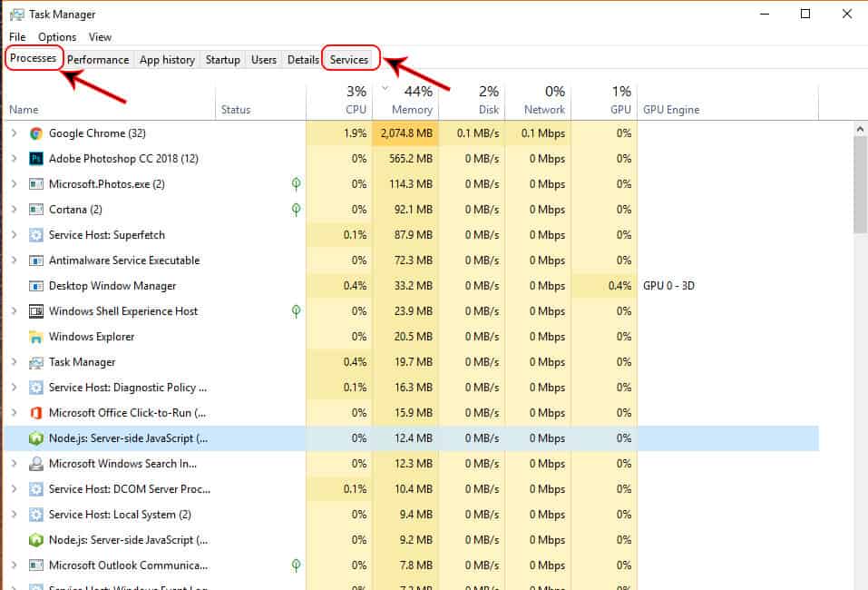This screenshot has height=590, width=868.
Task: Switch to the Performance tab
Action: pyautogui.click(x=98, y=60)
